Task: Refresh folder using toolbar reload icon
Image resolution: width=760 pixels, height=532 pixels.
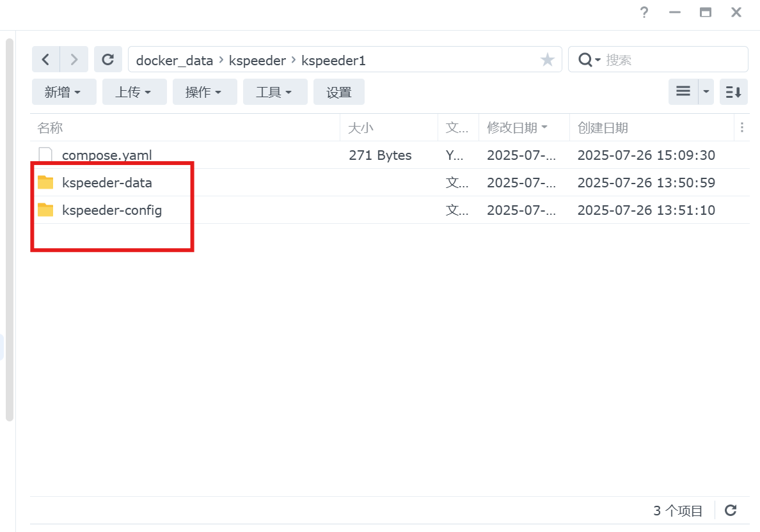Action: pyautogui.click(x=108, y=59)
